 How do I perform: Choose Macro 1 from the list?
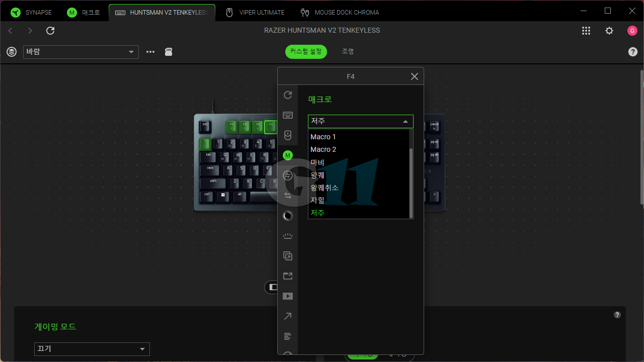click(x=359, y=137)
